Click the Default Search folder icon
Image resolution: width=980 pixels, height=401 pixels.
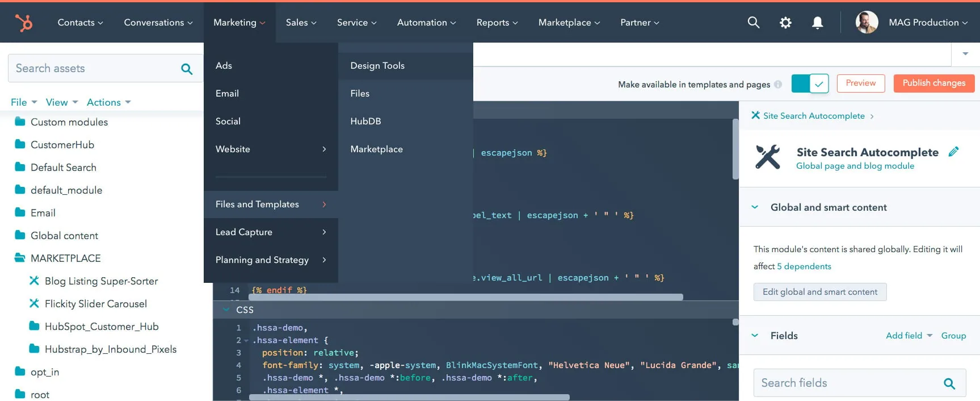point(20,167)
